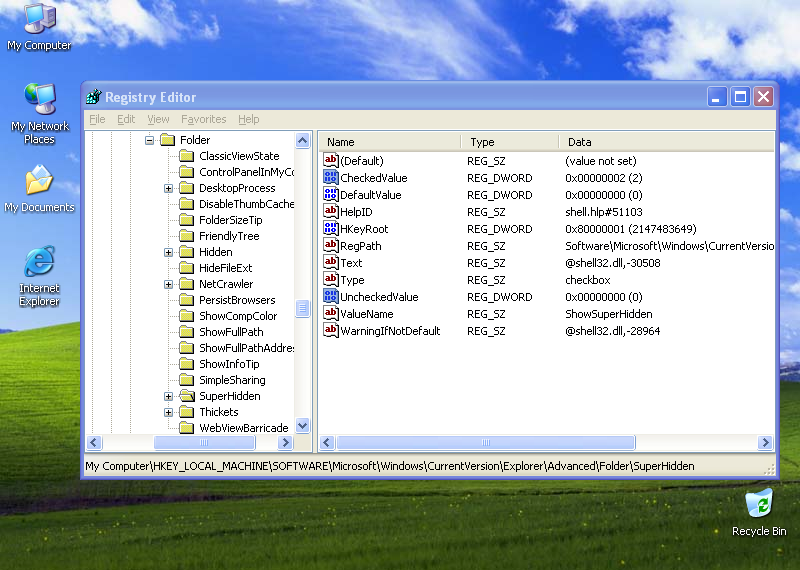800x570 pixels.
Task: Click the @shell32.dll,-28964 data cell
Action: coord(612,331)
